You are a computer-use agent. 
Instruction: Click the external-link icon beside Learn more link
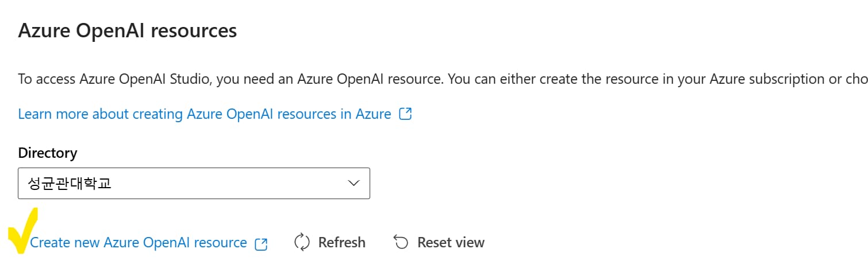[405, 114]
